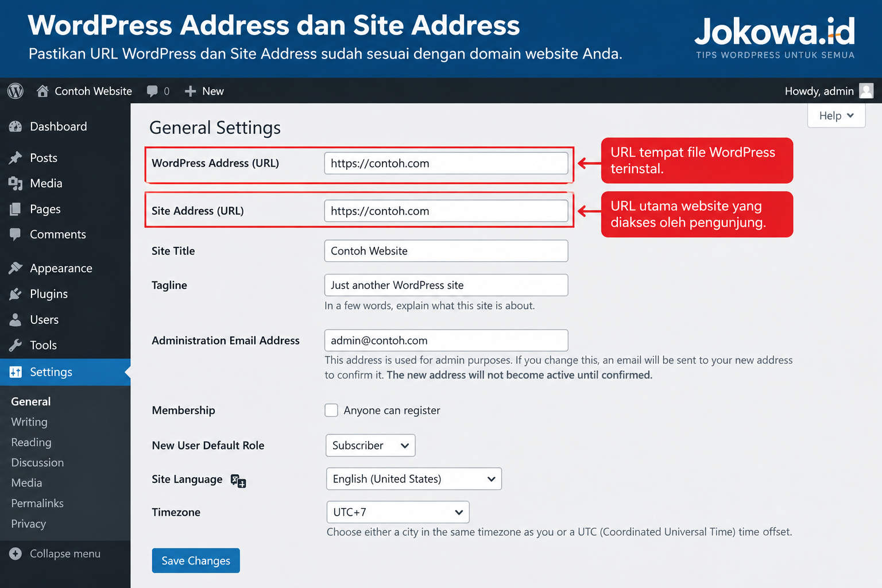Open the Contoh Website home icon
This screenshot has height=588, width=882.
42,91
